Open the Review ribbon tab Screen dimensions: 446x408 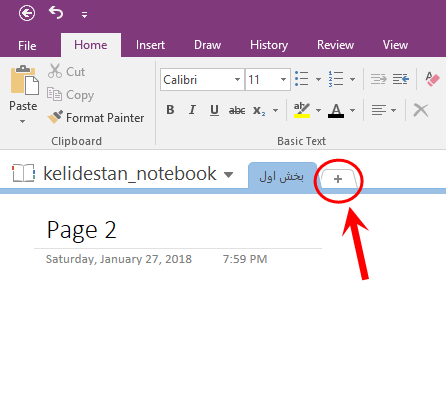[x=335, y=45]
